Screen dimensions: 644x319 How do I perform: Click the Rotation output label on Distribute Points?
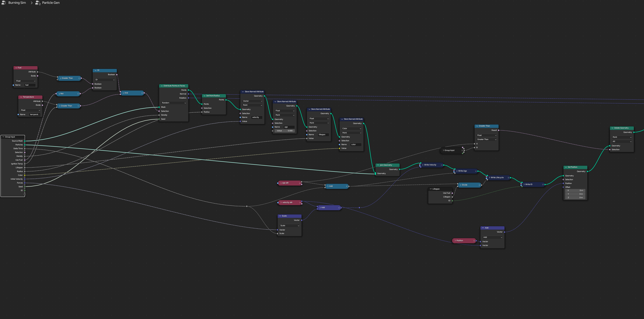[x=183, y=98]
